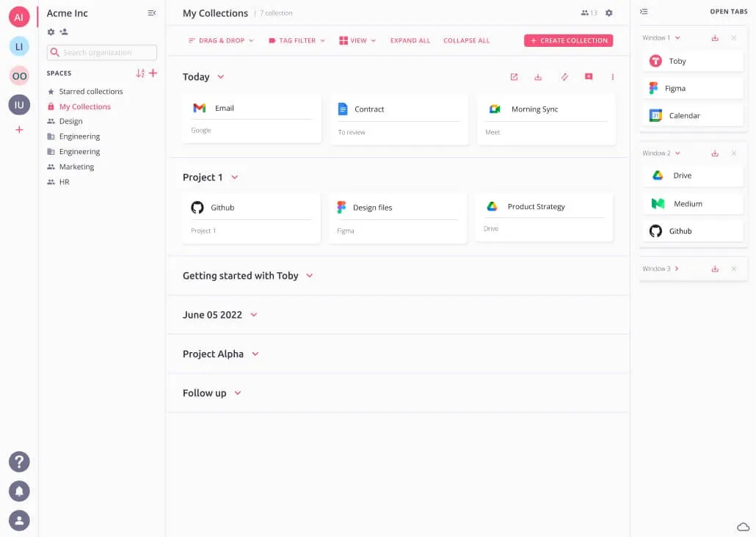Click the Create Collection button

point(569,40)
